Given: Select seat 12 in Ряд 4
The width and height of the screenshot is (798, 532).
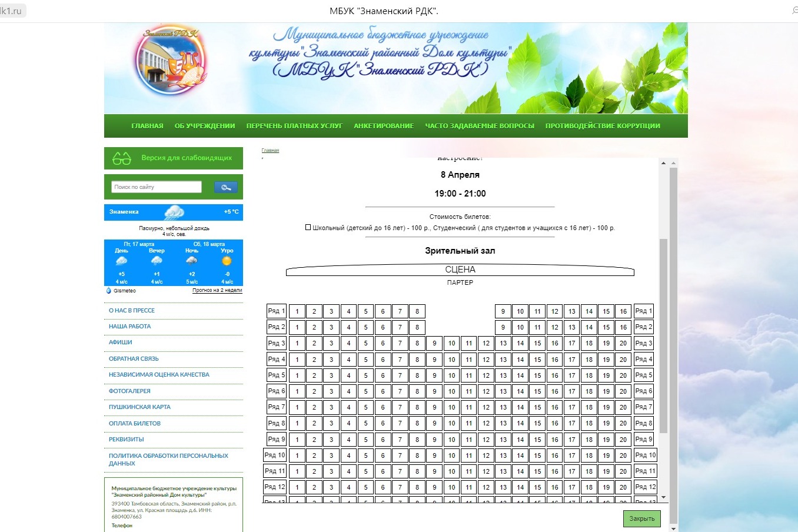Looking at the screenshot, I should 486,360.
